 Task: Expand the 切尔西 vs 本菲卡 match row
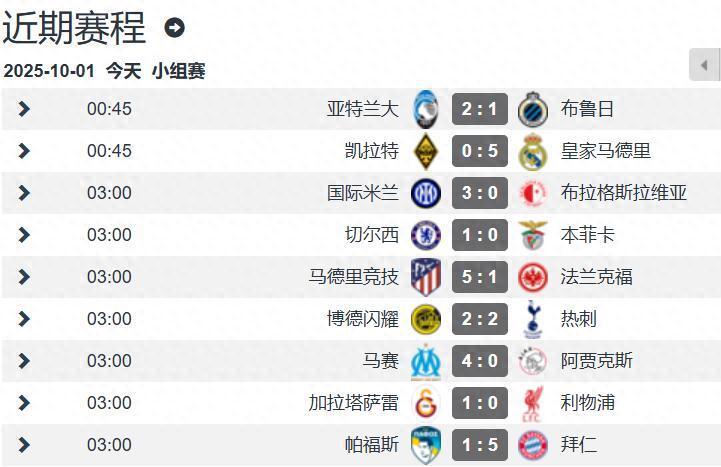[24, 235]
